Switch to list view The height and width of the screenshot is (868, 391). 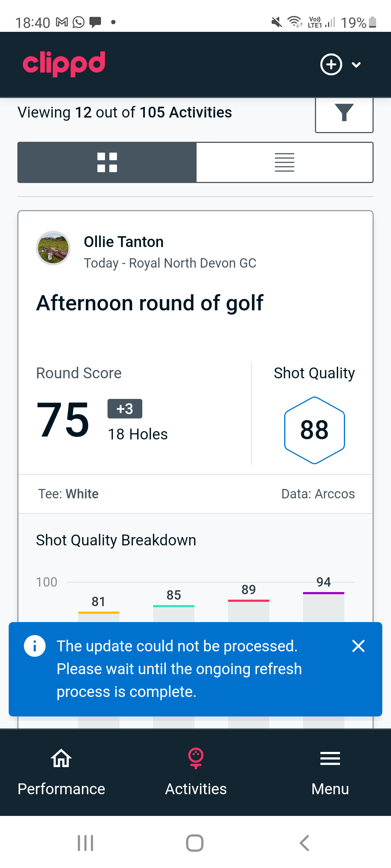point(285,162)
